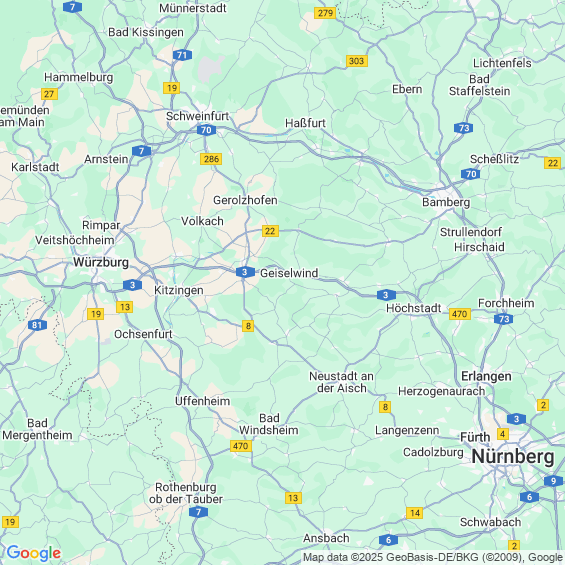Select the Nürnberg city label

coord(513,457)
